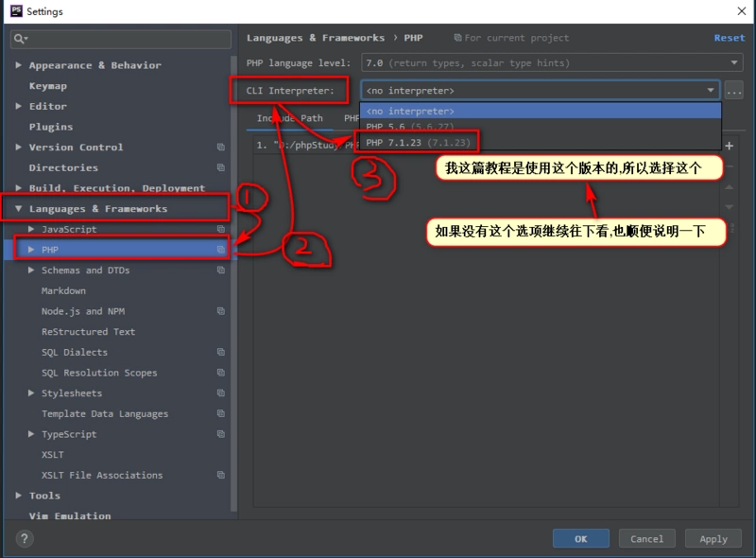Expand the Appearance & Behavior section
The image size is (756, 558).
pyautogui.click(x=19, y=66)
